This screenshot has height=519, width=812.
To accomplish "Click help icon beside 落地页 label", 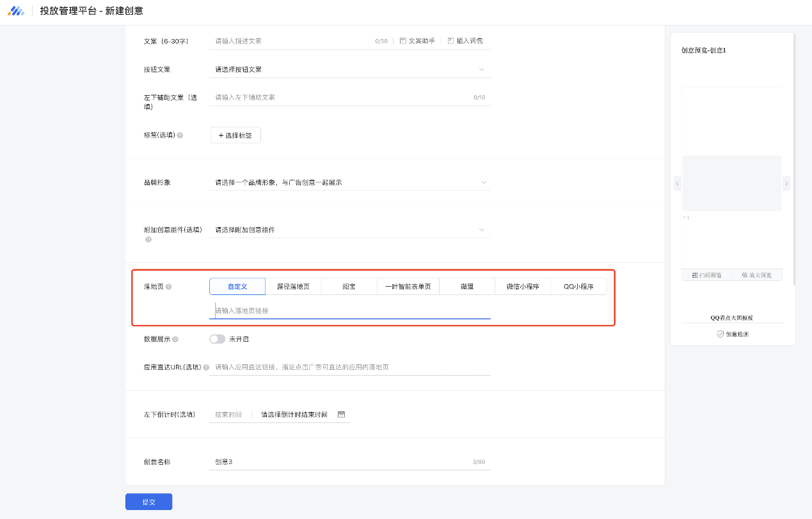I will click(169, 287).
